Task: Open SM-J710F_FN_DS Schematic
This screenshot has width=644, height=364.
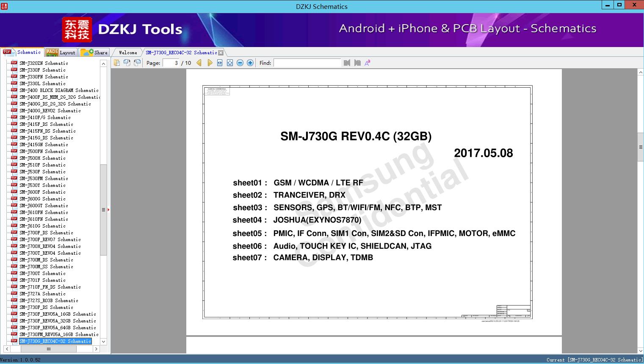Action: pos(50,287)
